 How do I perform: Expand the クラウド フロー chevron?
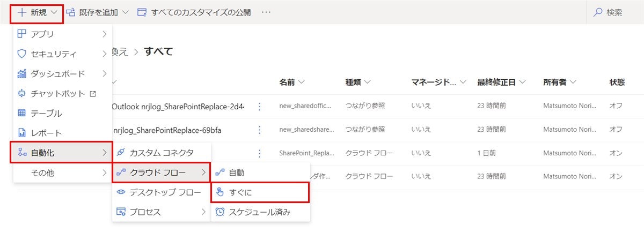tap(203, 172)
